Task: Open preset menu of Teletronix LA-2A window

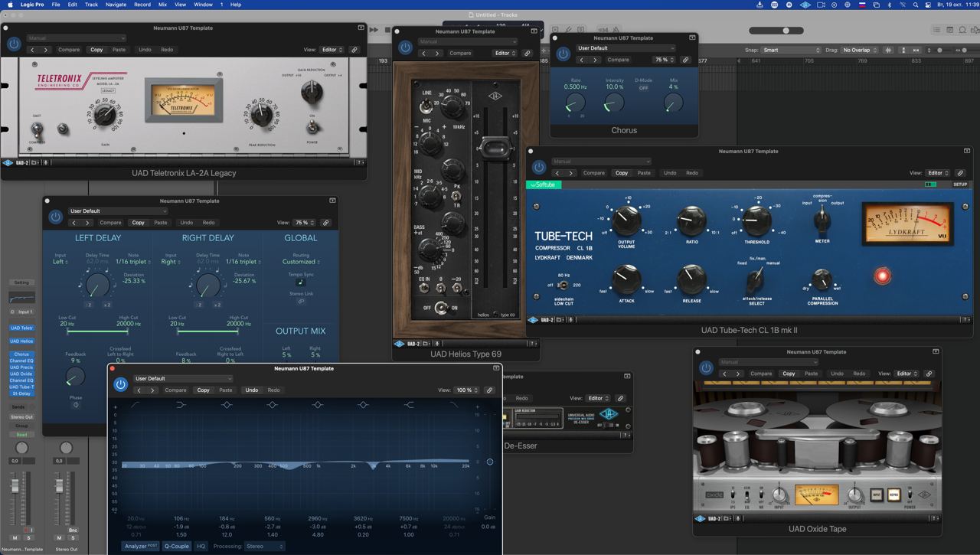Action: [x=76, y=38]
